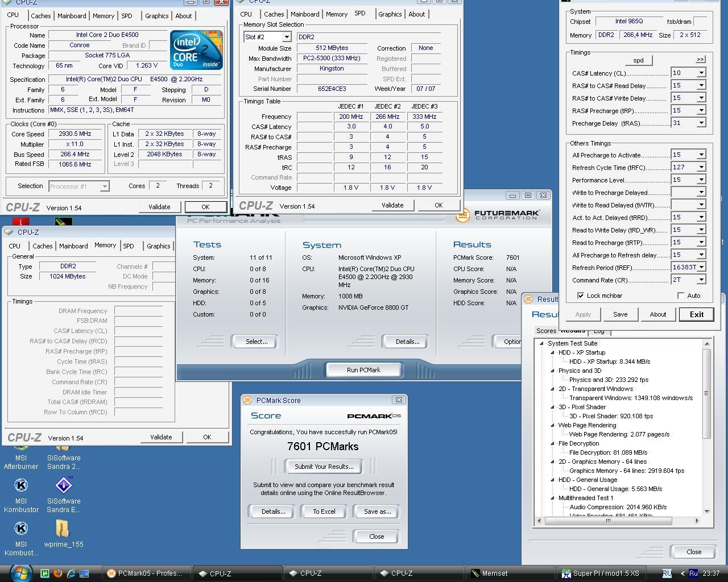The image size is (728, 582).
Task: Launch SiSoftware Sandra E... desktop shortcut
Action: [64, 494]
